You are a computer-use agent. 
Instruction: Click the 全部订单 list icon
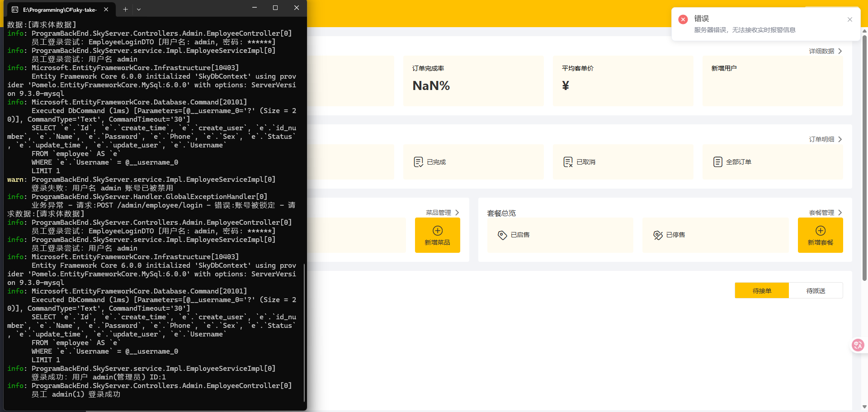point(717,162)
